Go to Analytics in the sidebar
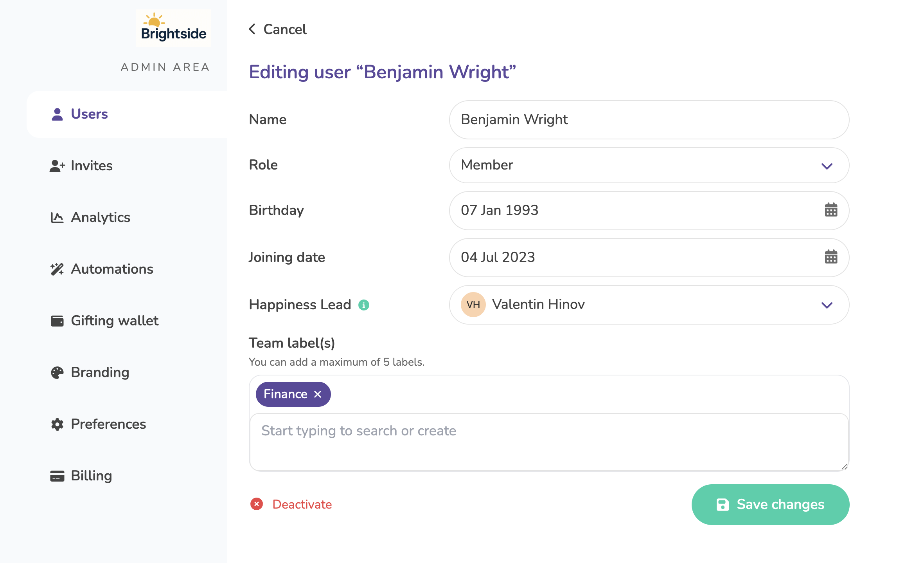The width and height of the screenshot is (924, 563). pyautogui.click(x=100, y=217)
